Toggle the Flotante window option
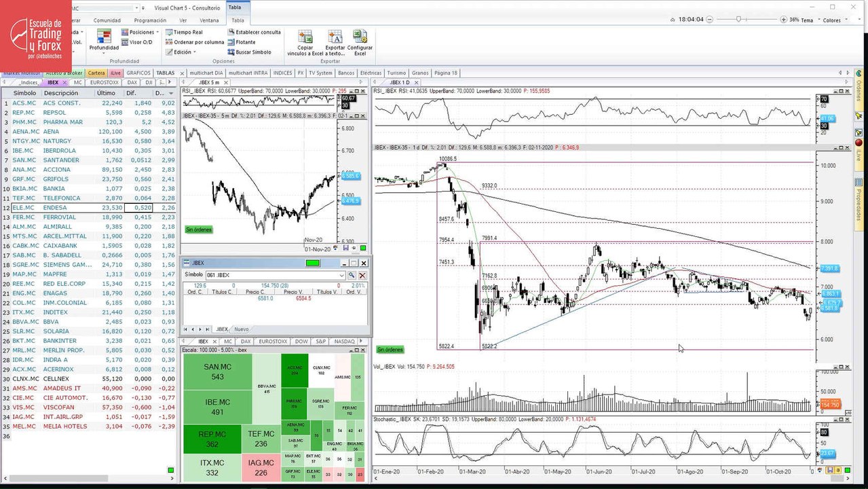Image resolution: width=868 pixels, height=489 pixels. [241, 42]
